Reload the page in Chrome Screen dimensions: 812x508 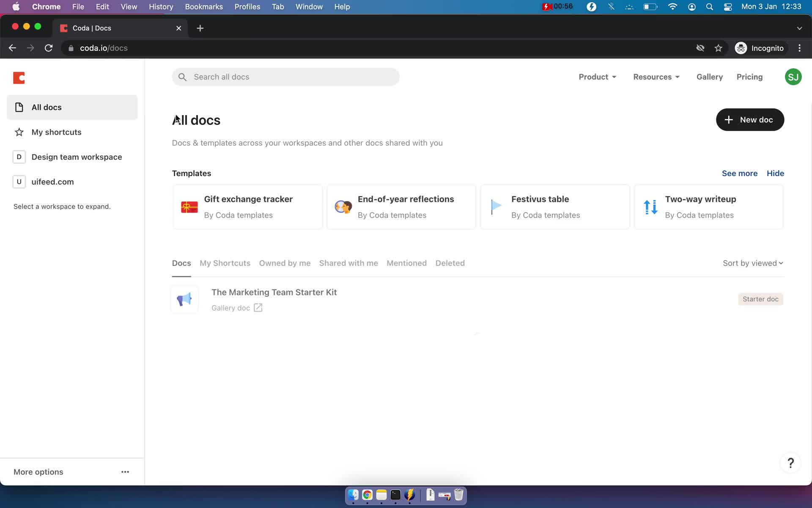(49, 48)
